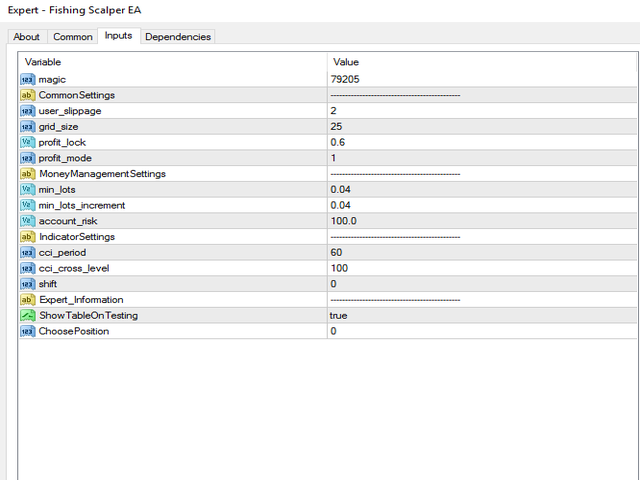This screenshot has height=480, width=640.
Task: Click the double-type icon beside profit_lock
Action: pyautogui.click(x=27, y=142)
